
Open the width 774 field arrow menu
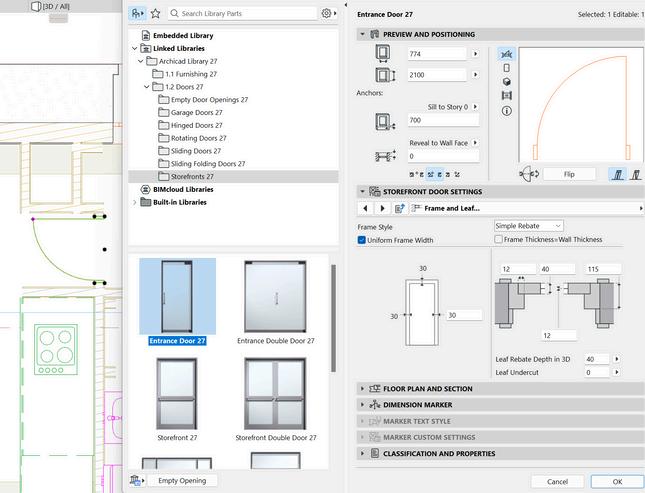pyautogui.click(x=475, y=53)
